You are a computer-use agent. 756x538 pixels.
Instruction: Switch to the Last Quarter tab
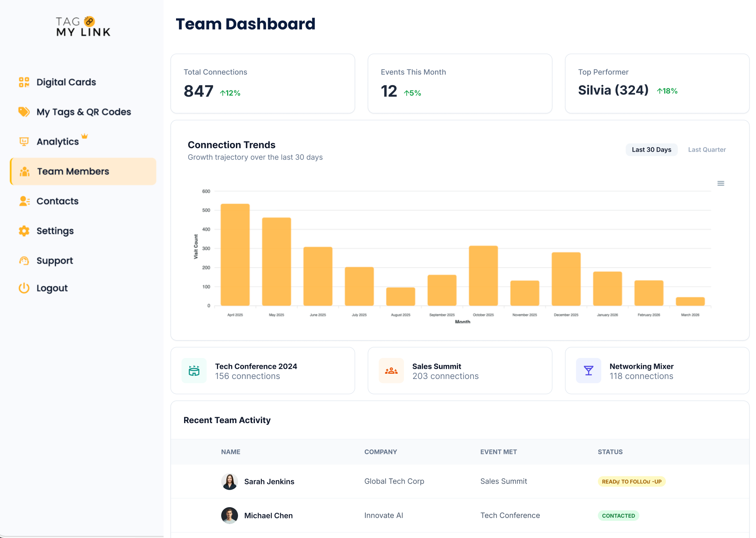tap(706, 150)
